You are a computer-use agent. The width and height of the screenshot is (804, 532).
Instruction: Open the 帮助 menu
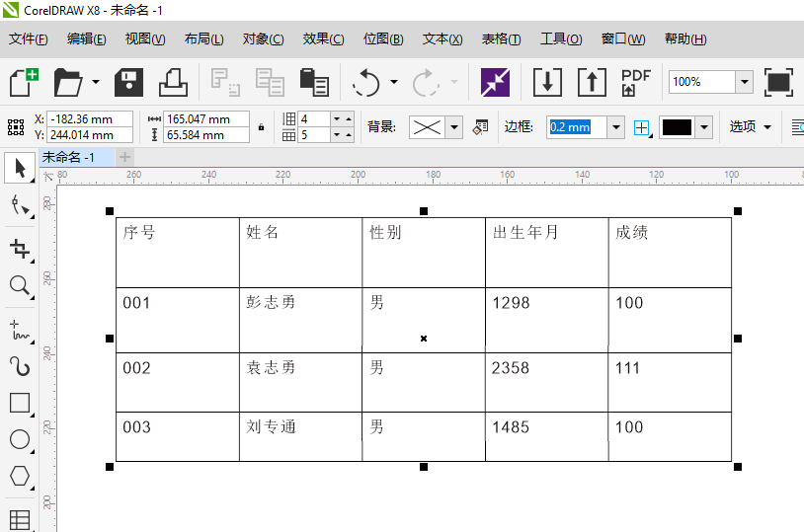[685, 38]
